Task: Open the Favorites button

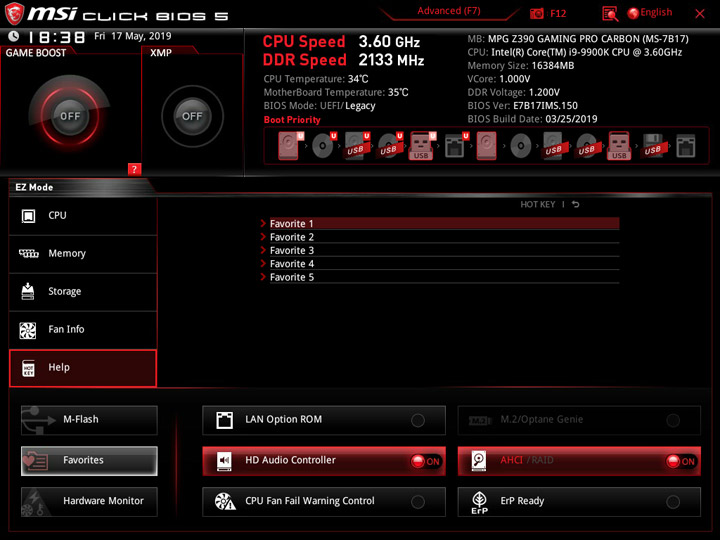Action: point(89,461)
